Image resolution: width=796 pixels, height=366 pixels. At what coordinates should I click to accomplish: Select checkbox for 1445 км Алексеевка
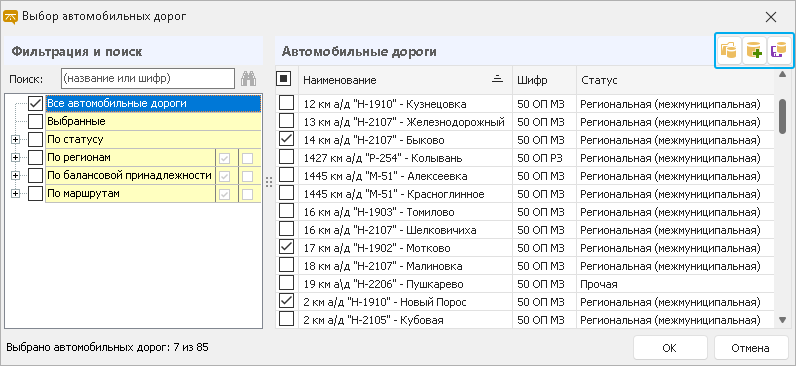(x=287, y=176)
